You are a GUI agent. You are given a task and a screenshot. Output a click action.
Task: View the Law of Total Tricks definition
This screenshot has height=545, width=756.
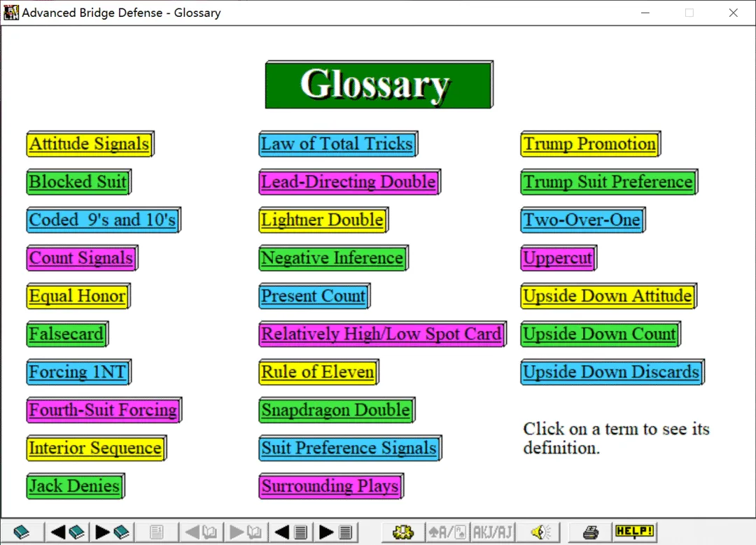(339, 143)
